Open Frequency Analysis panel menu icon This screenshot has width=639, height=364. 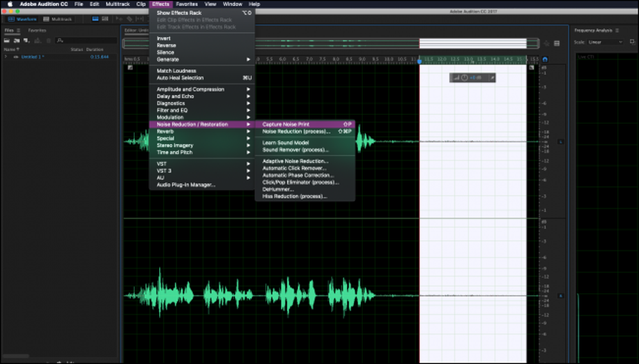(617, 30)
